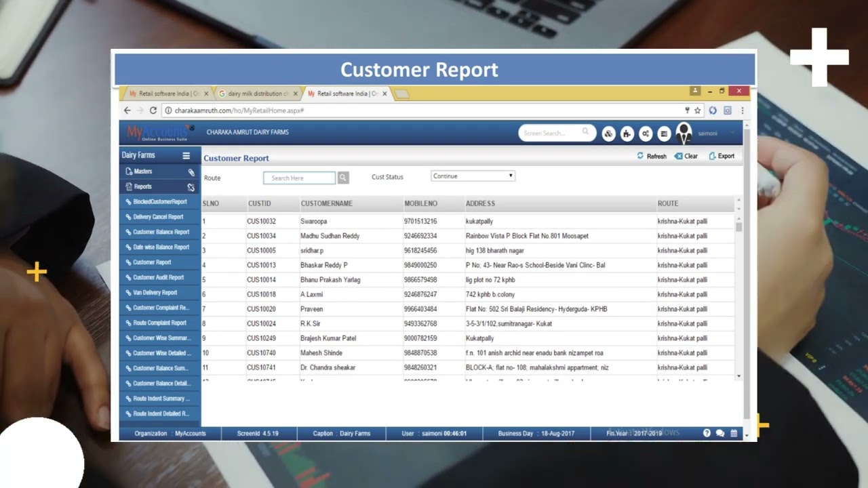Select the cell 'CUS10032'

(x=261, y=222)
